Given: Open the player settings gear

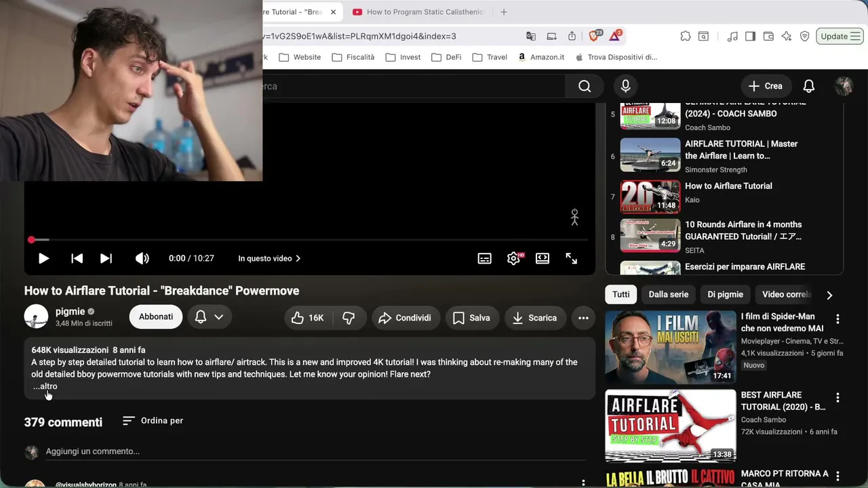Looking at the screenshot, I should click(x=514, y=258).
